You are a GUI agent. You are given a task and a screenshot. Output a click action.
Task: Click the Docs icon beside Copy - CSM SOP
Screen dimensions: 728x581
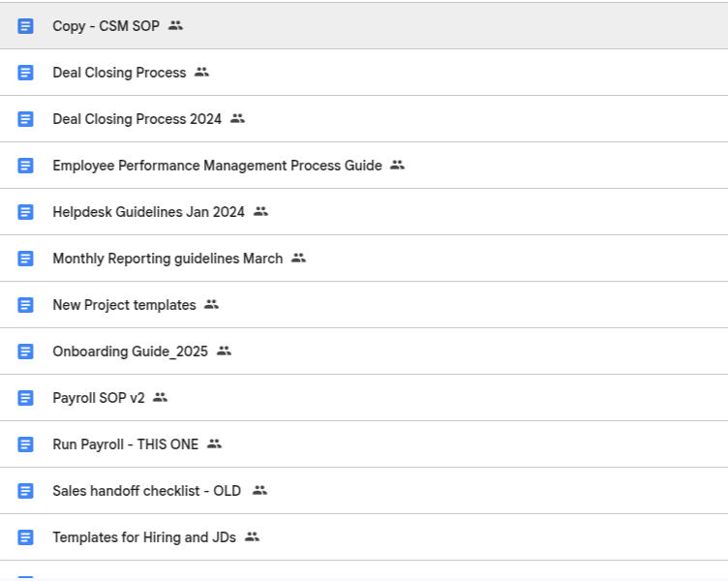tap(26, 26)
